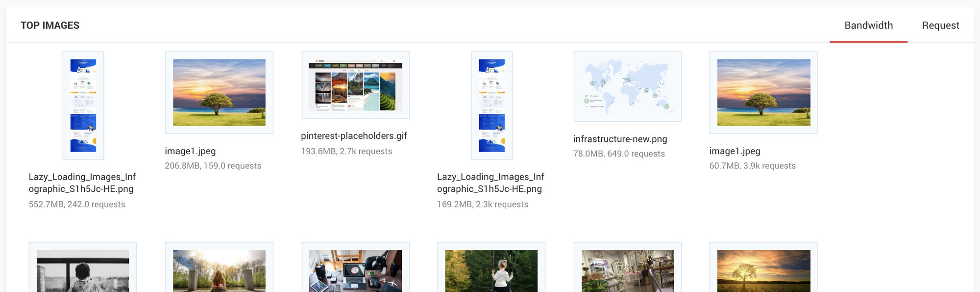Click the '78.0MB, 649.0 requests' stat

tap(619, 154)
